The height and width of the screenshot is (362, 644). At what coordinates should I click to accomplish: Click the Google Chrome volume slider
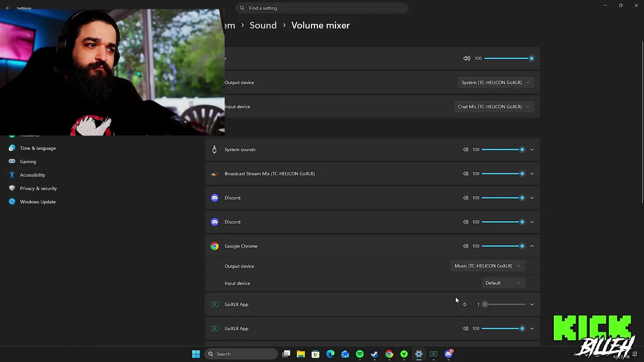[503, 246]
